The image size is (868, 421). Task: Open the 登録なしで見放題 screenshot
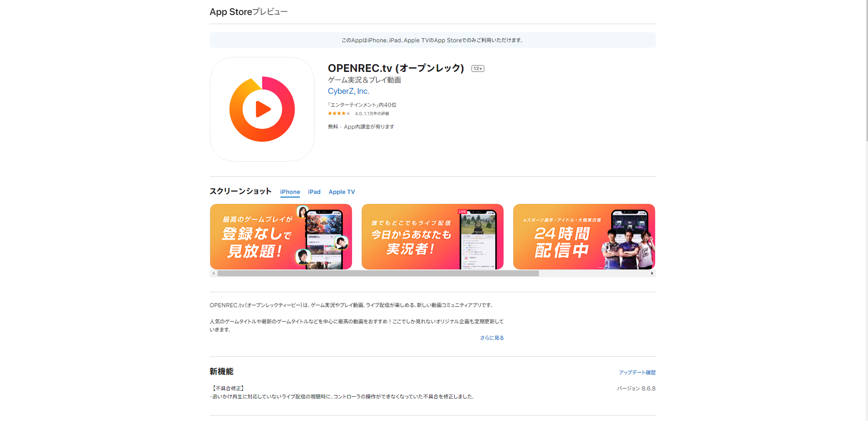pos(281,237)
